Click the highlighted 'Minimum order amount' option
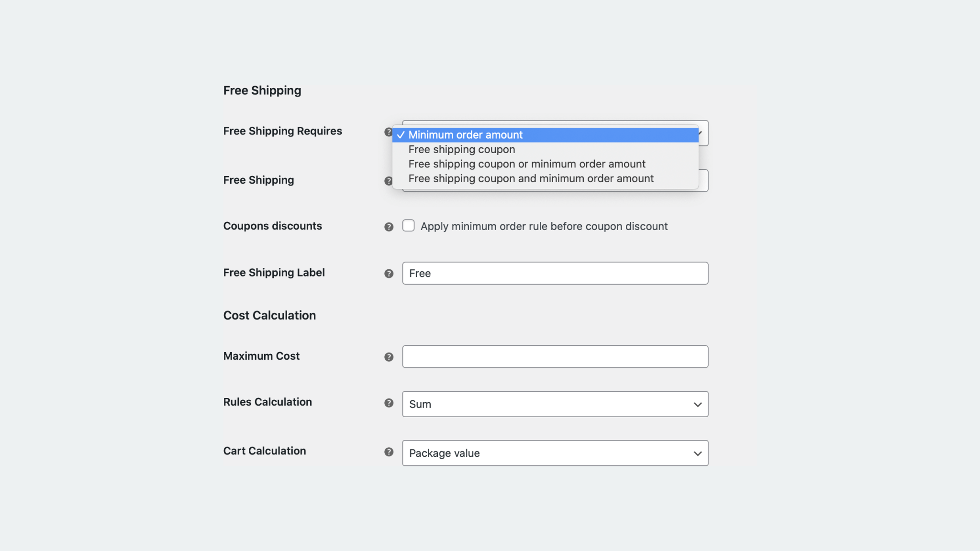Screen dimensions: 980x551 [x=465, y=135]
